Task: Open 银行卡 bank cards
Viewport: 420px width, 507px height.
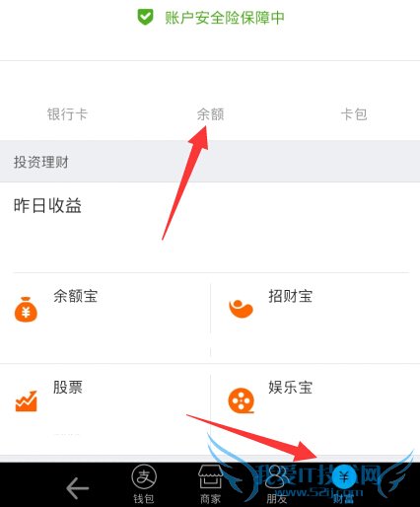Action: 67,114
